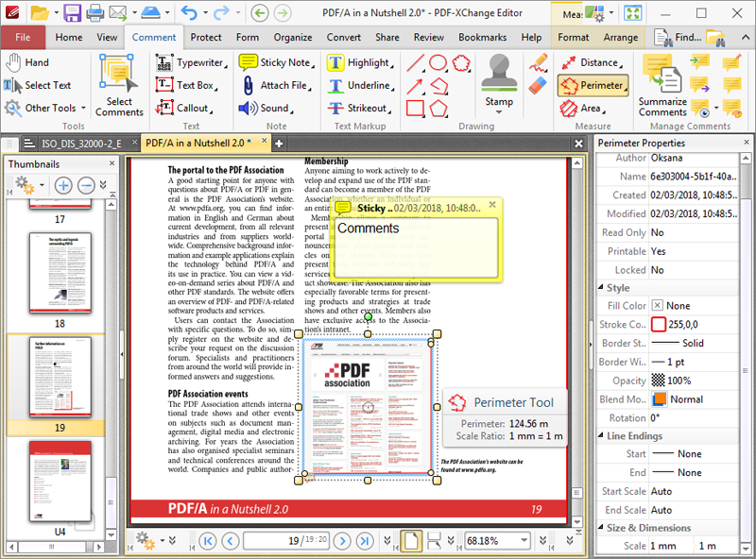
Task: Select the Area measurement tool
Action: [x=578, y=106]
